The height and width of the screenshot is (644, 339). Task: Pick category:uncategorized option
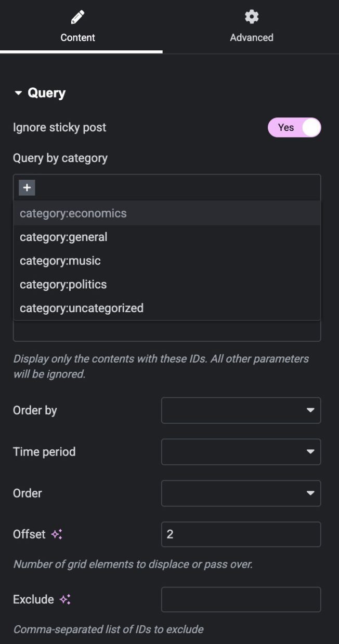coord(82,308)
